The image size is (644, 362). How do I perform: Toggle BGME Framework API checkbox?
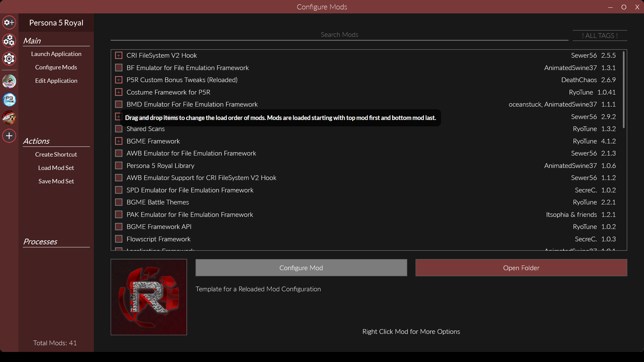coord(119,227)
